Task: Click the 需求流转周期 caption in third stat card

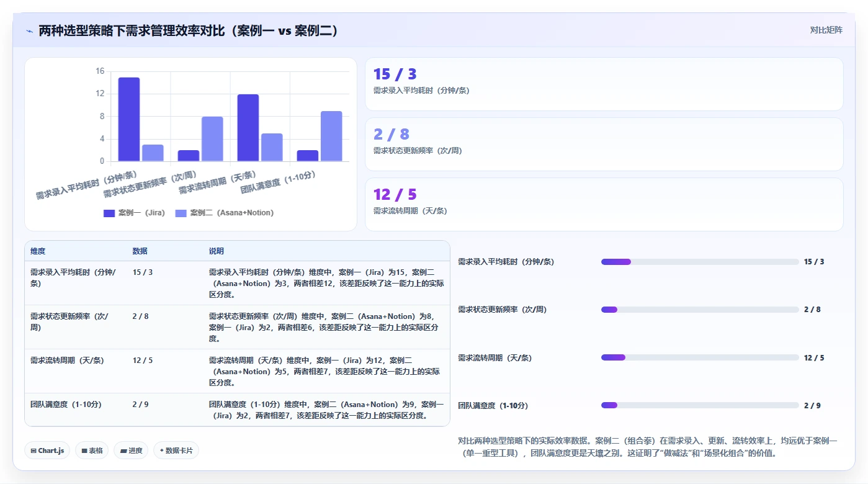Action: pos(410,211)
